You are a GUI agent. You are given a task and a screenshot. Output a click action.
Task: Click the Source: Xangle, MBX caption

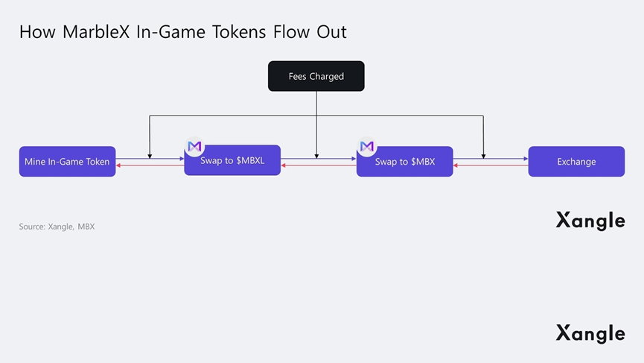pyautogui.click(x=57, y=227)
